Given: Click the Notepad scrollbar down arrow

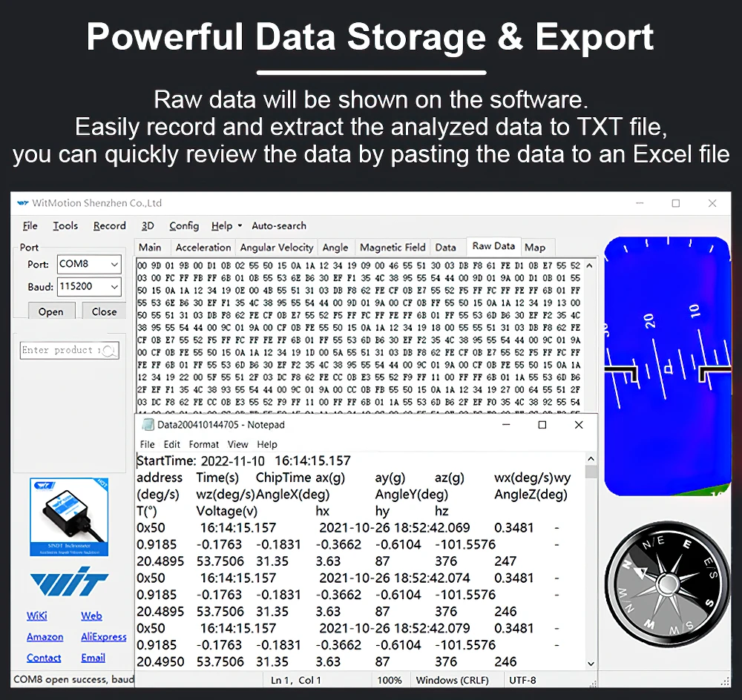Looking at the screenshot, I should pos(591,664).
